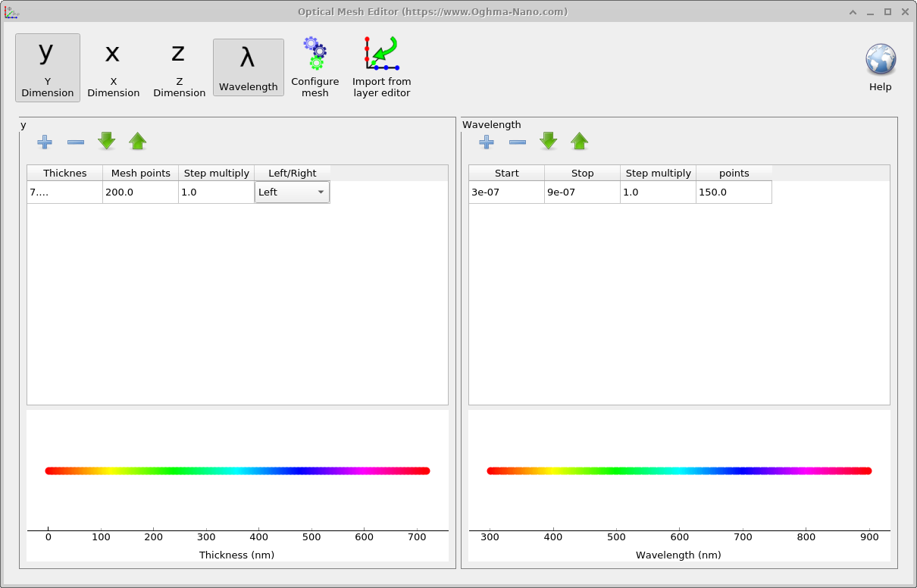Click the wavelength spectrum gradient bar
The height and width of the screenshot is (588, 917).
tap(679, 470)
